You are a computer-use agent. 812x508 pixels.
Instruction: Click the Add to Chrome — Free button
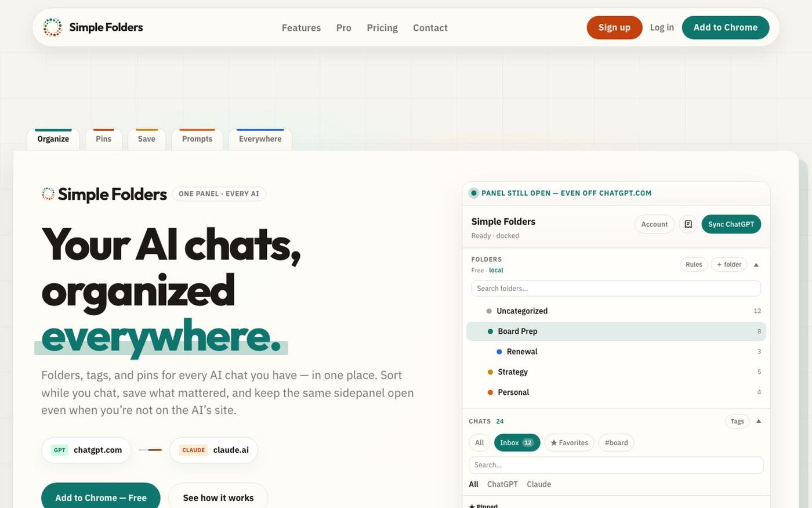tap(101, 498)
